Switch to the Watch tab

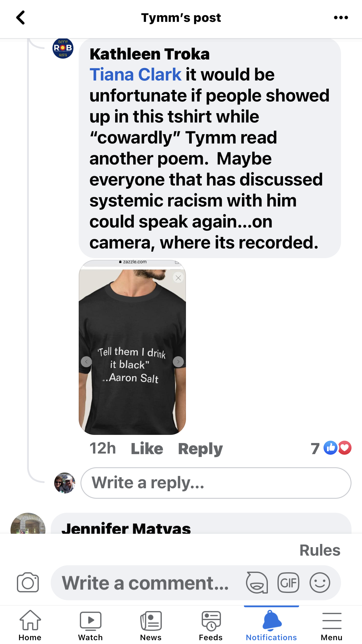pos(90,626)
